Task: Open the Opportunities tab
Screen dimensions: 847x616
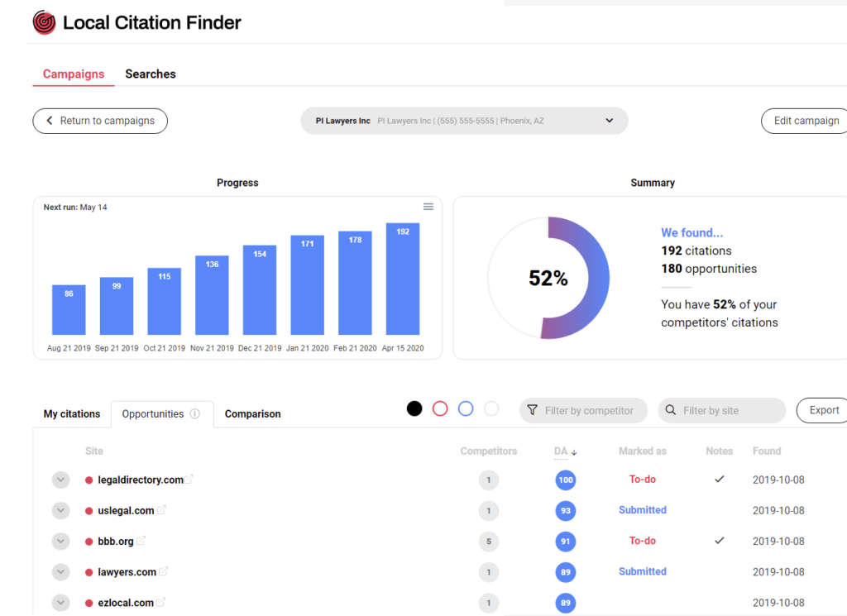Action: 161,414
